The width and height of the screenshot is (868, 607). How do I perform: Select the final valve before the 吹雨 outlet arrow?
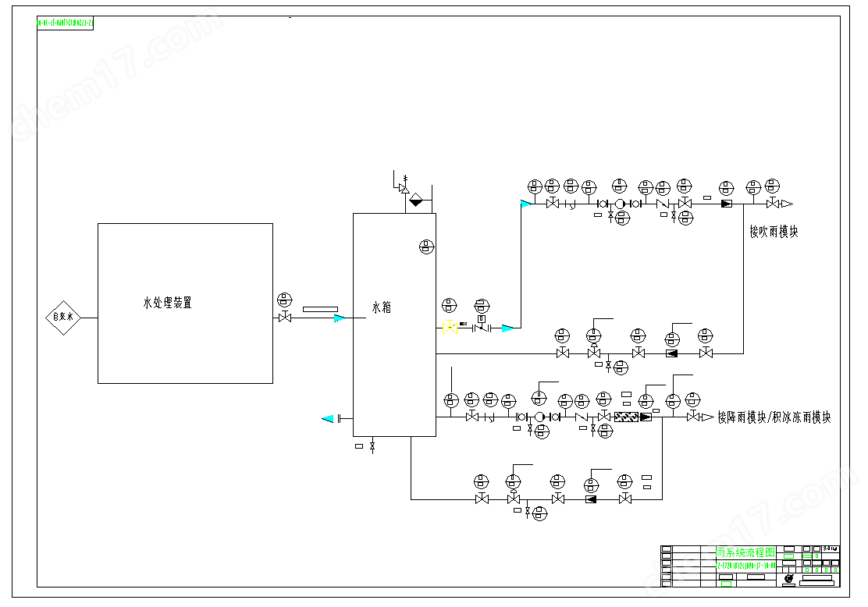pos(773,204)
